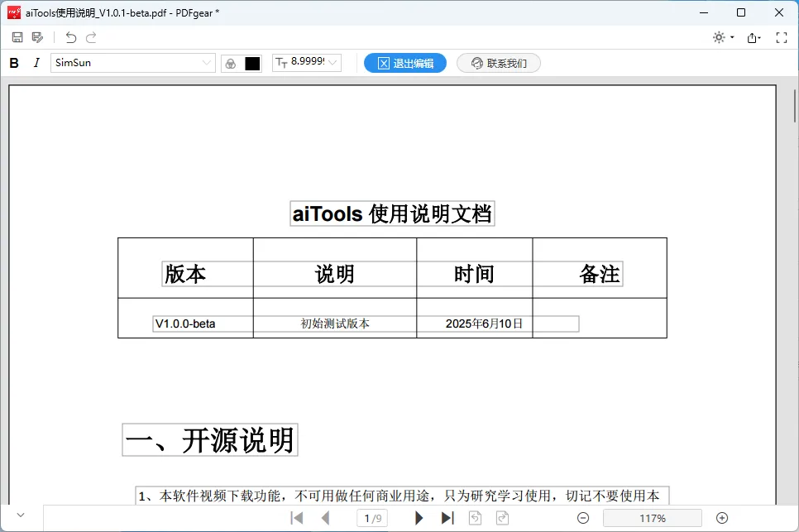Screen dimensions: 799x532
Task: Open the font size dropdown
Action: [334, 63]
